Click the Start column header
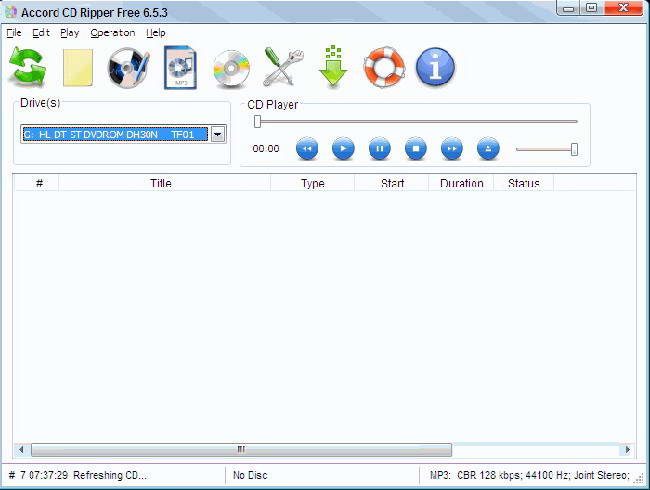Screen dimensions: 650x490 coord(392,183)
